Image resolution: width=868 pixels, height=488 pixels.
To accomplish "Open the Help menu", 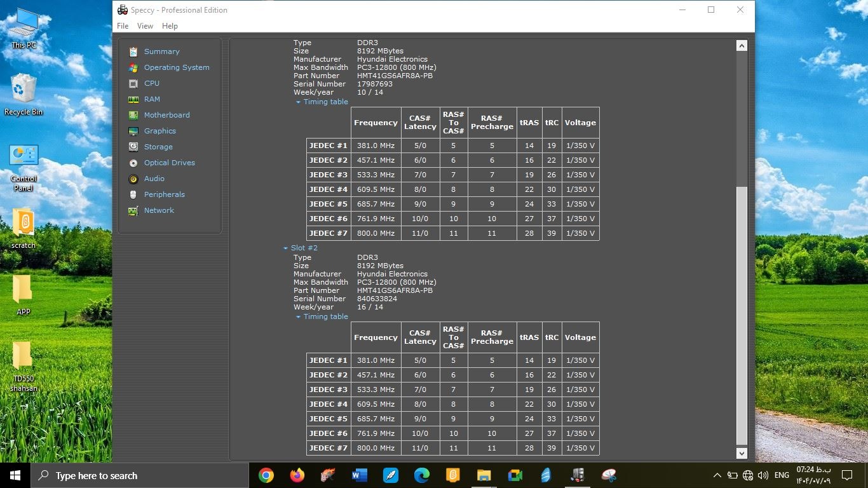I will click(170, 26).
